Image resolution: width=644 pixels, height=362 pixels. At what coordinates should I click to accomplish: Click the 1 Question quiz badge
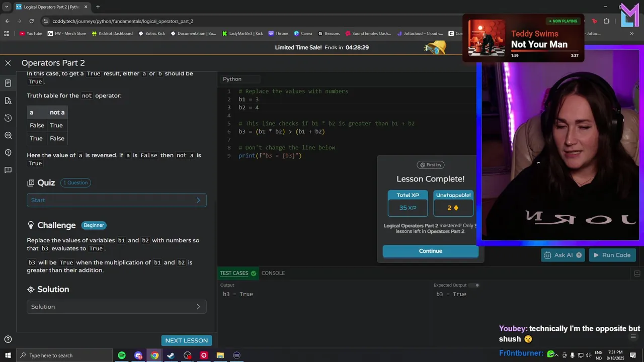[x=76, y=183]
